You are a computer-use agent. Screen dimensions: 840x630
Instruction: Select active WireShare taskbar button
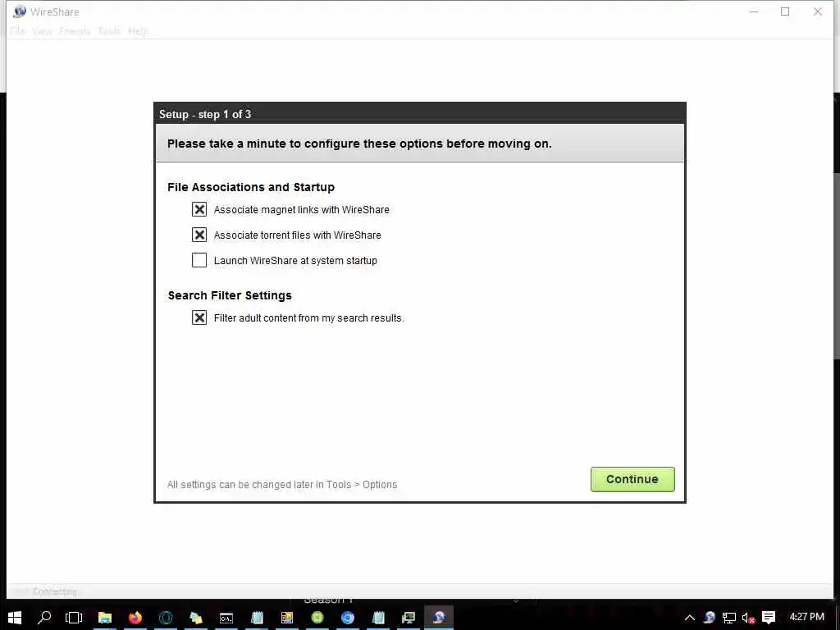pyautogui.click(x=439, y=618)
